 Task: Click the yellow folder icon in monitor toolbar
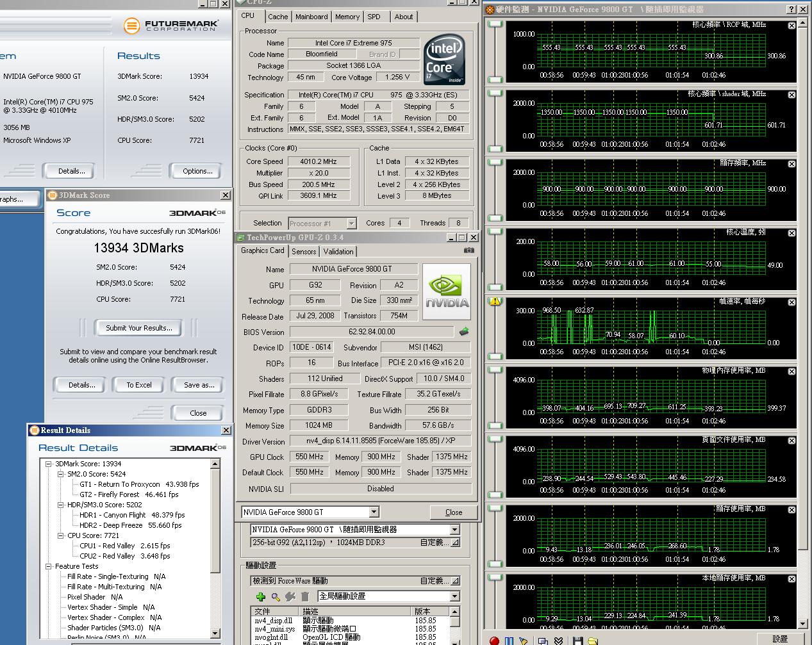(593, 641)
